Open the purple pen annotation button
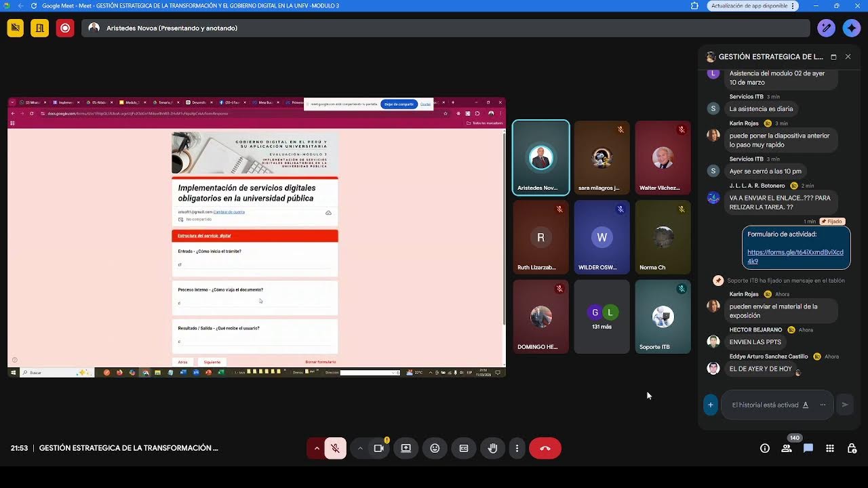This screenshot has height=488, width=868. pos(826,28)
